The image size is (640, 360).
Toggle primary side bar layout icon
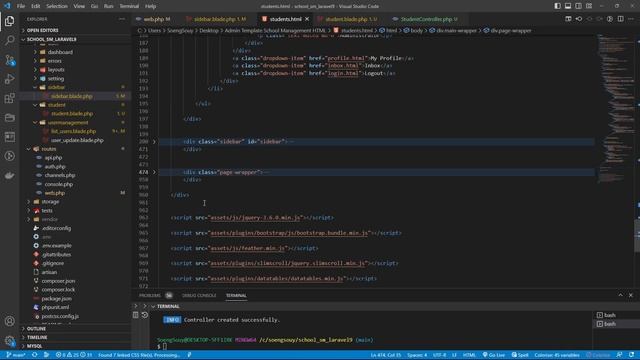(558, 6)
